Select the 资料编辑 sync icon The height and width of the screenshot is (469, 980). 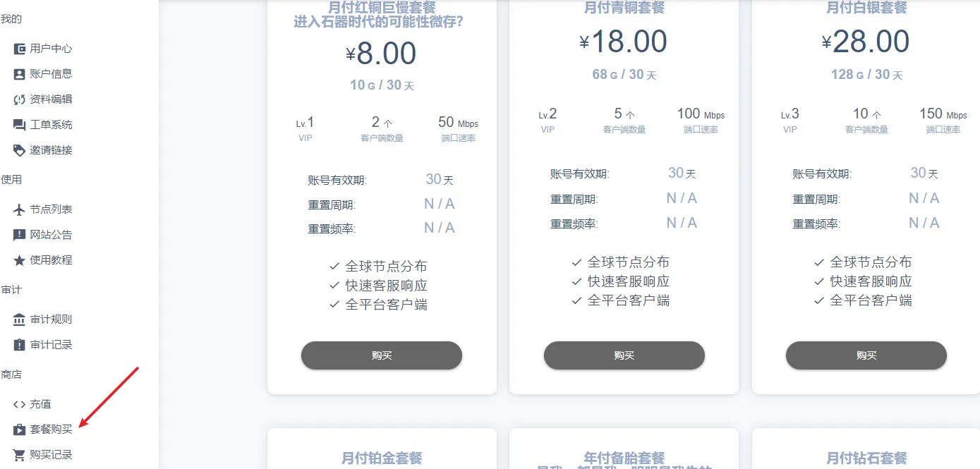[20, 99]
